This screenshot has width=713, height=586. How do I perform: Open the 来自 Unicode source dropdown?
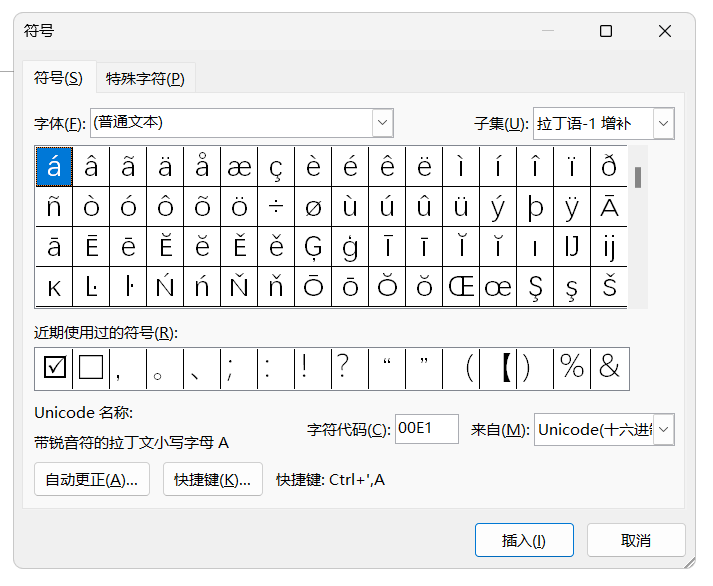pos(663,429)
